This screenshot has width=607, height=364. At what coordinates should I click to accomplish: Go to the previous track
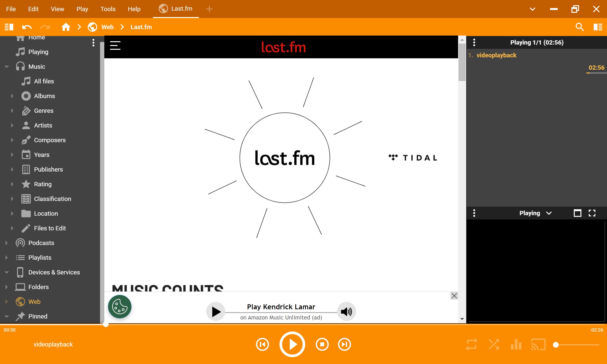[262, 344]
